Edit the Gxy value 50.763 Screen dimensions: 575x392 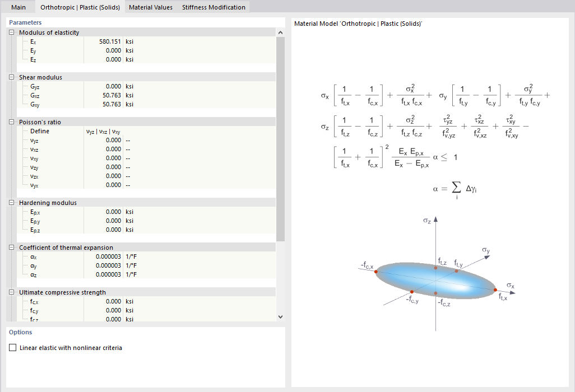click(x=104, y=104)
